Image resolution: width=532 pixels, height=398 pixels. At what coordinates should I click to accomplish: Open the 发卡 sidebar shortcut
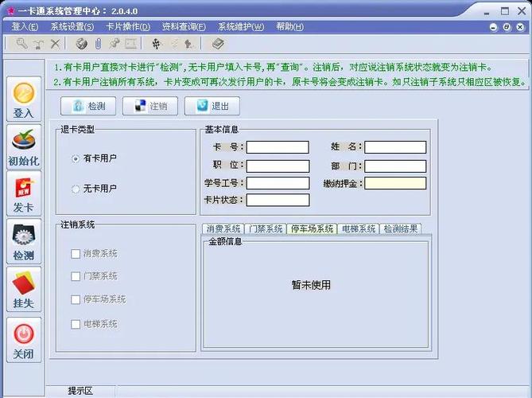tap(24, 193)
